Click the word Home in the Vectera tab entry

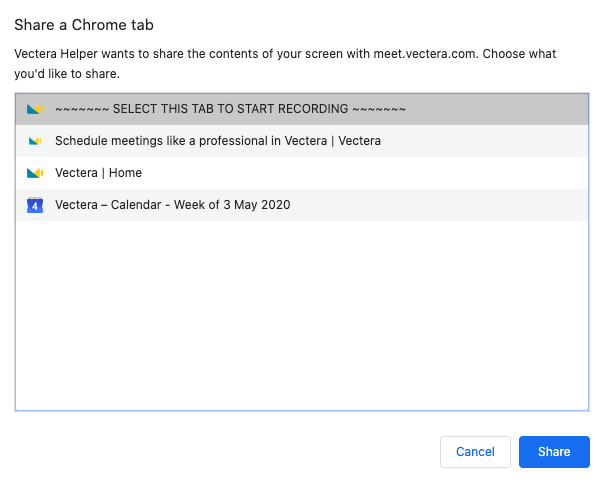[x=125, y=173]
